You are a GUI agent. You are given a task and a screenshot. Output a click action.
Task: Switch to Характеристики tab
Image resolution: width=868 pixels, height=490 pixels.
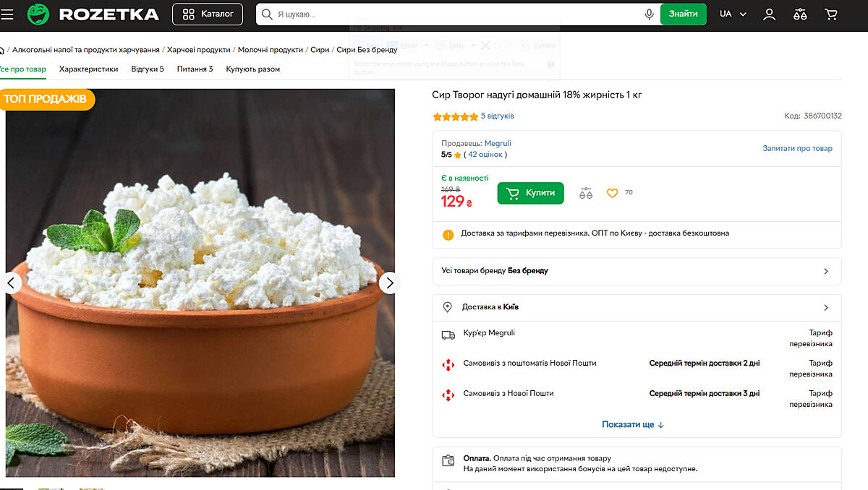(88, 69)
